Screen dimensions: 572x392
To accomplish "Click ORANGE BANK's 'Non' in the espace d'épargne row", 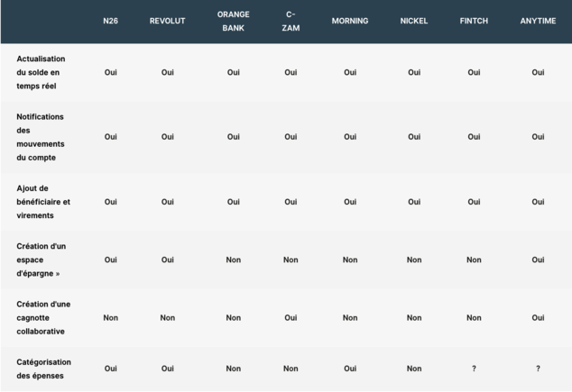I will point(233,260).
